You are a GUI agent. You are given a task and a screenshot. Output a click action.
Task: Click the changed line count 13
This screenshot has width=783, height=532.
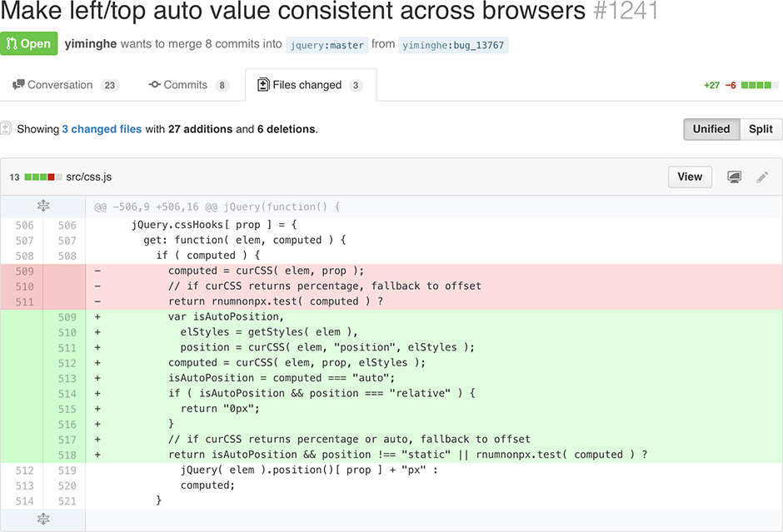tap(14, 177)
